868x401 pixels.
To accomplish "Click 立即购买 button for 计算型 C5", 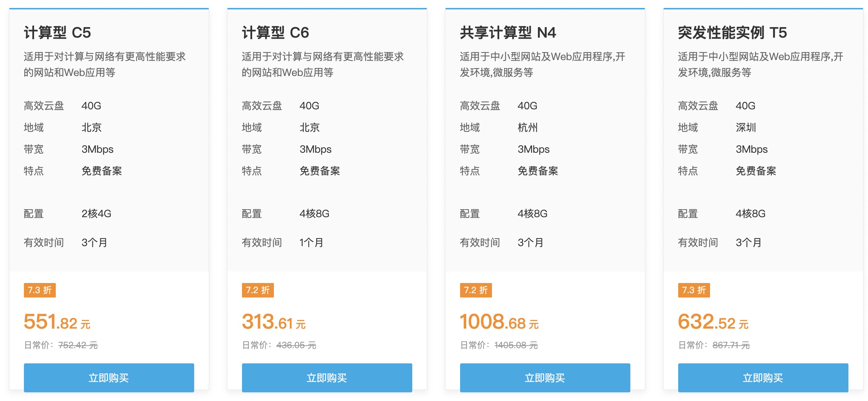I will click(109, 377).
